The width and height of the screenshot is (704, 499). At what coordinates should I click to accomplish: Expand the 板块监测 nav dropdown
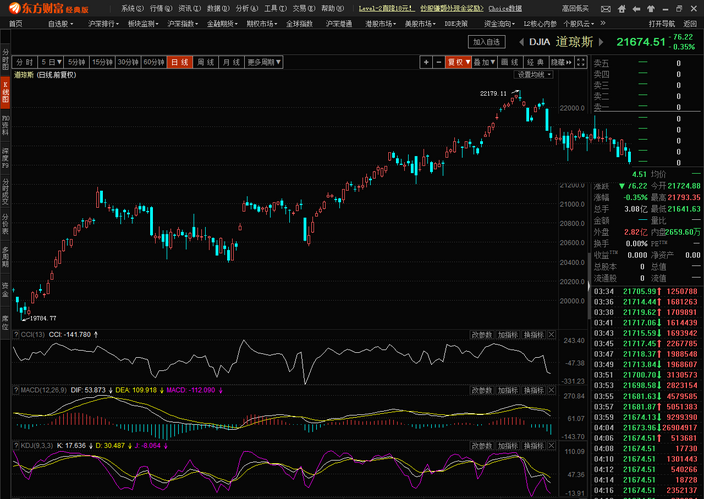point(142,23)
